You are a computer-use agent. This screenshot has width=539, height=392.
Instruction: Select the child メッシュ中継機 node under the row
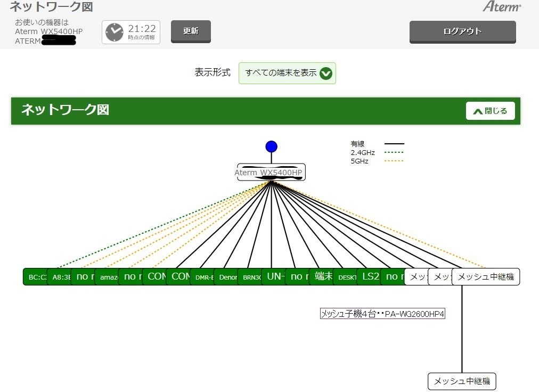tap(462, 381)
